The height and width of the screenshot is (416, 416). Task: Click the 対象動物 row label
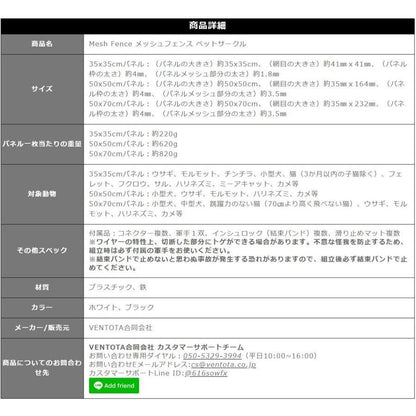[42, 194]
